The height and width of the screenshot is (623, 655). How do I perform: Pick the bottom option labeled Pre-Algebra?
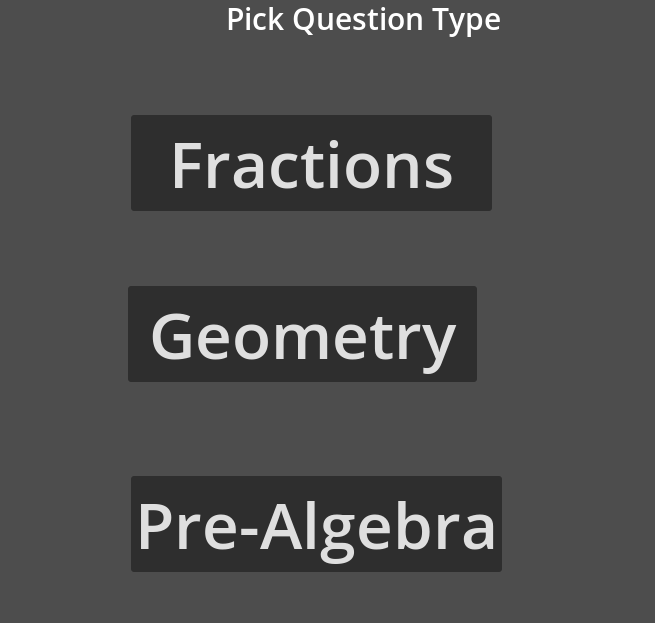tap(316, 524)
